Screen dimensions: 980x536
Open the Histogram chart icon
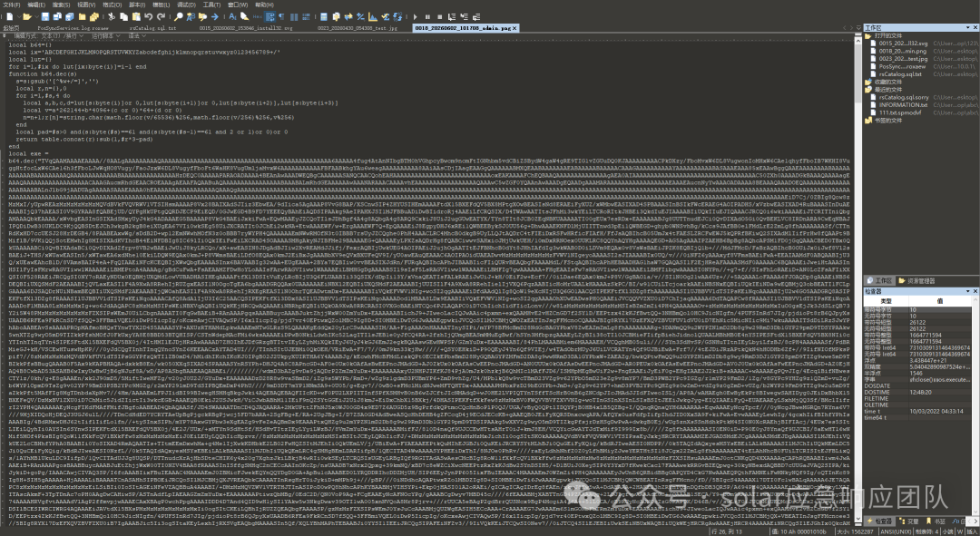coord(373,17)
